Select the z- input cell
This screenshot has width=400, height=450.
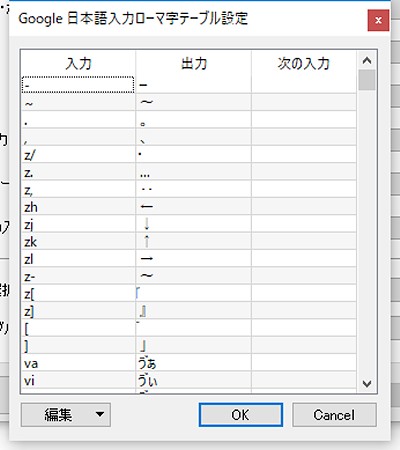pos(79,276)
